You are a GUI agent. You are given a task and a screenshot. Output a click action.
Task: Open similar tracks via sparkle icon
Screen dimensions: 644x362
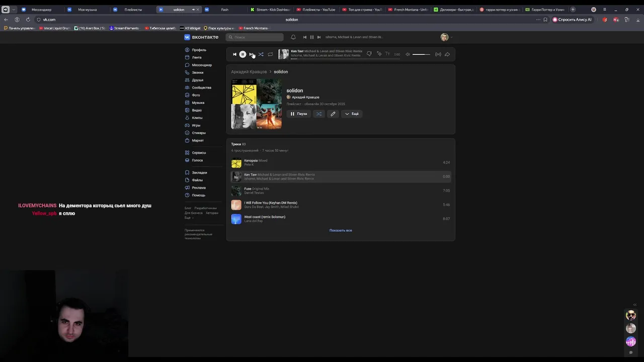pos(379,54)
